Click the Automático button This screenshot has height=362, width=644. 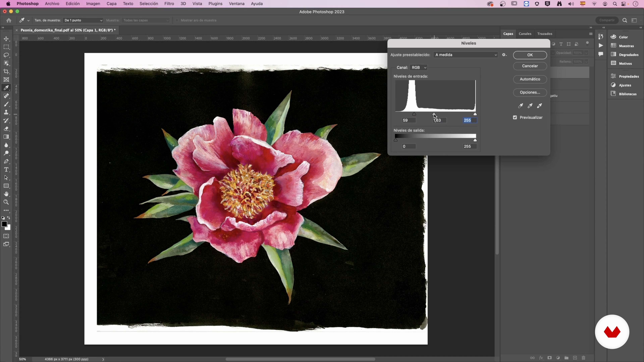pos(530,79)
